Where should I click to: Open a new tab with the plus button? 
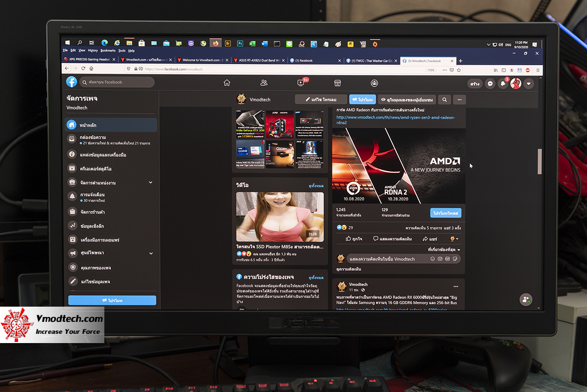[460, 61]
